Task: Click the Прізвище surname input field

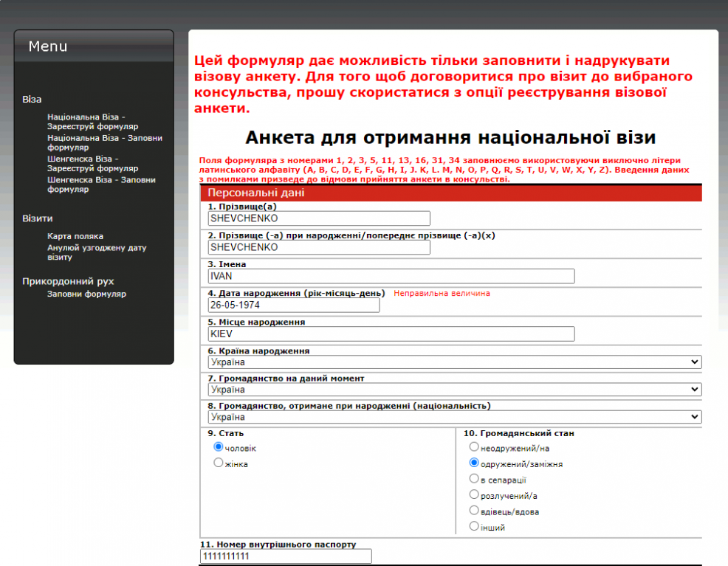Action: point(319,218)
